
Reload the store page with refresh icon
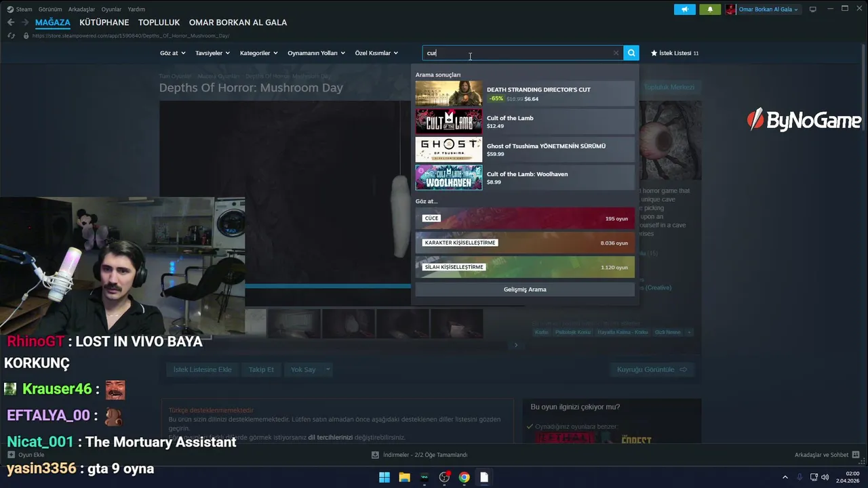[x=11, y=36]
